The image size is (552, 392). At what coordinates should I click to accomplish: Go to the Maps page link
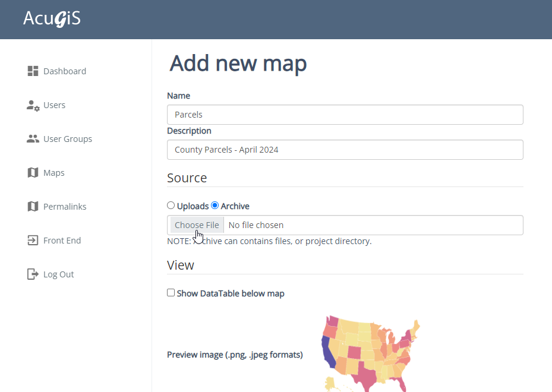point(54,173)
